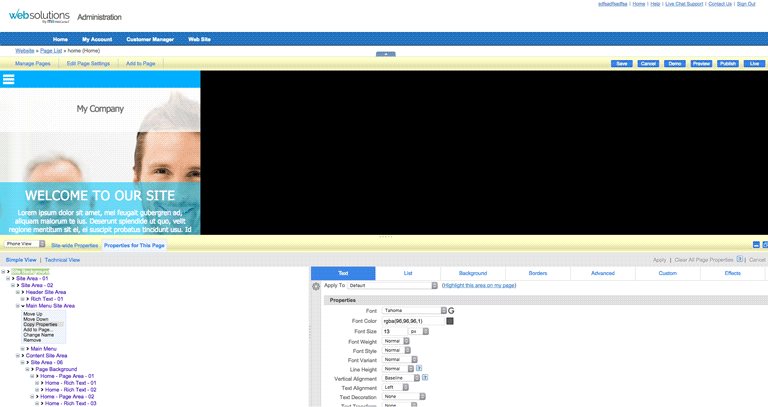
Task: Open Manage Pages in toolbar
Action: point(32,64)
